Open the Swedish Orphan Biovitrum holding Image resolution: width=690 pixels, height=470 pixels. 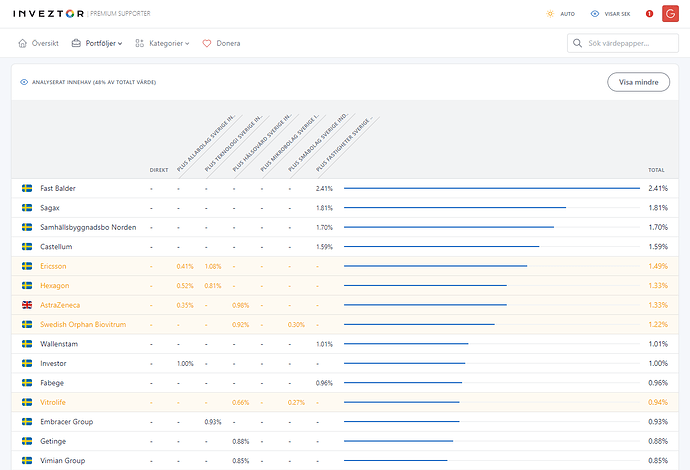83,324
